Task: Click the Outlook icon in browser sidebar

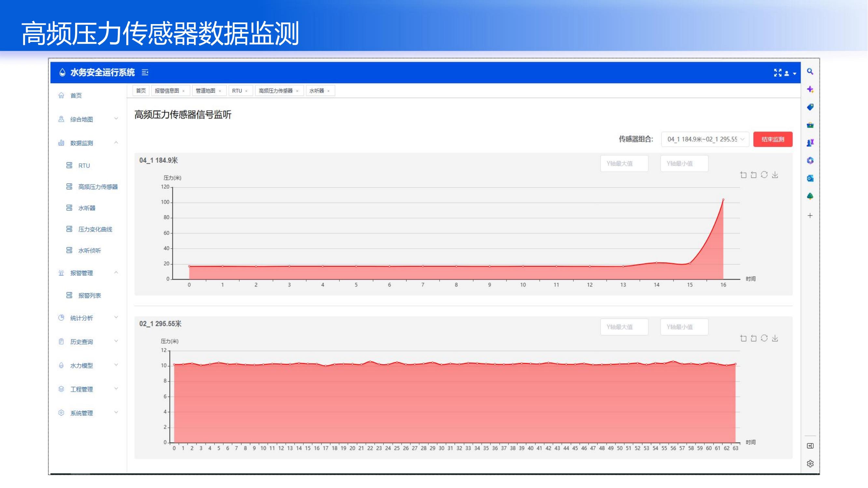Action: click(810, 179)
